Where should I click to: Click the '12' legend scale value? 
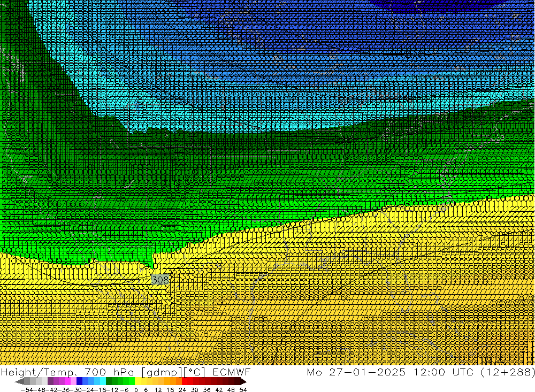point(158,390)
